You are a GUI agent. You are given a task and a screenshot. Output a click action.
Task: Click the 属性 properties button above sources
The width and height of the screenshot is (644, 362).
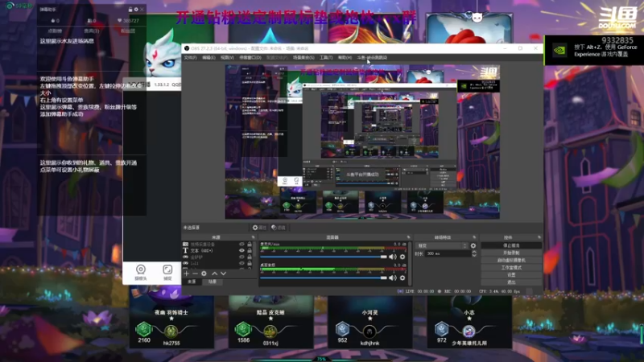[259, 228]
